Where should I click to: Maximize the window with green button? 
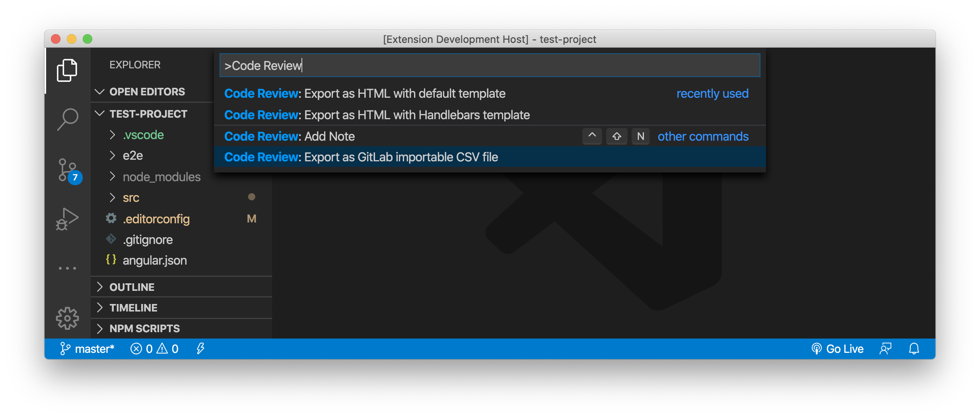tap(87, 39)
